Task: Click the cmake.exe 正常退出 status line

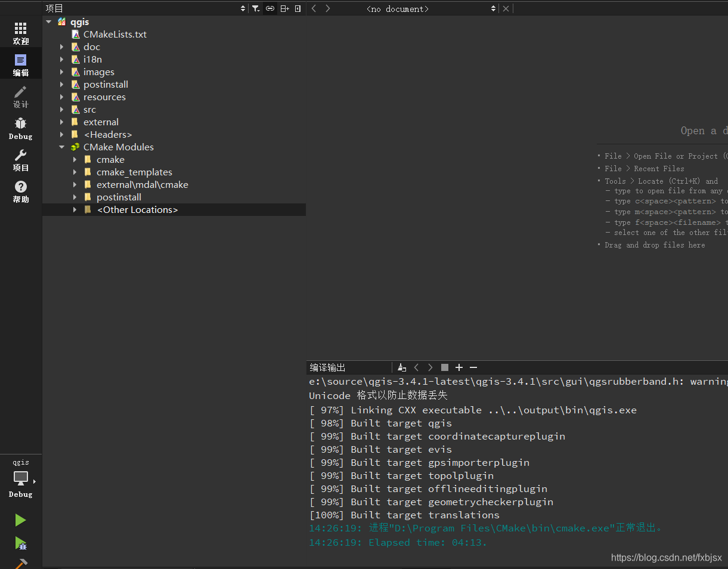Action: tap(486, 528)
